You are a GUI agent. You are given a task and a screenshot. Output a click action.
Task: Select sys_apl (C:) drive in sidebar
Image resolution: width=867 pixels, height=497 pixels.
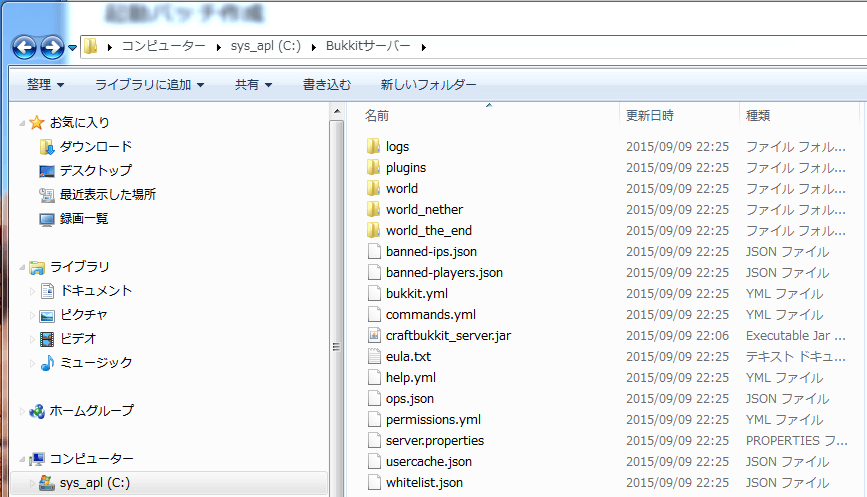93,483
